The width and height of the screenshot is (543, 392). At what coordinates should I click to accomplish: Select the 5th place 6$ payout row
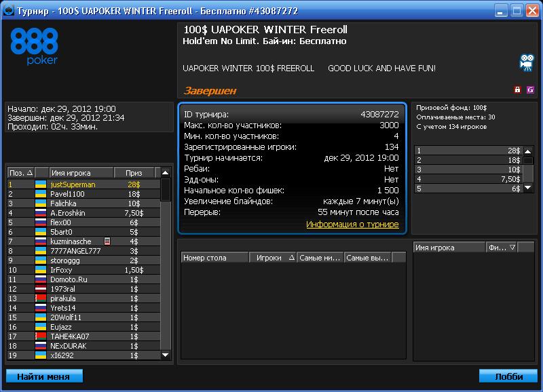(469, 189)
